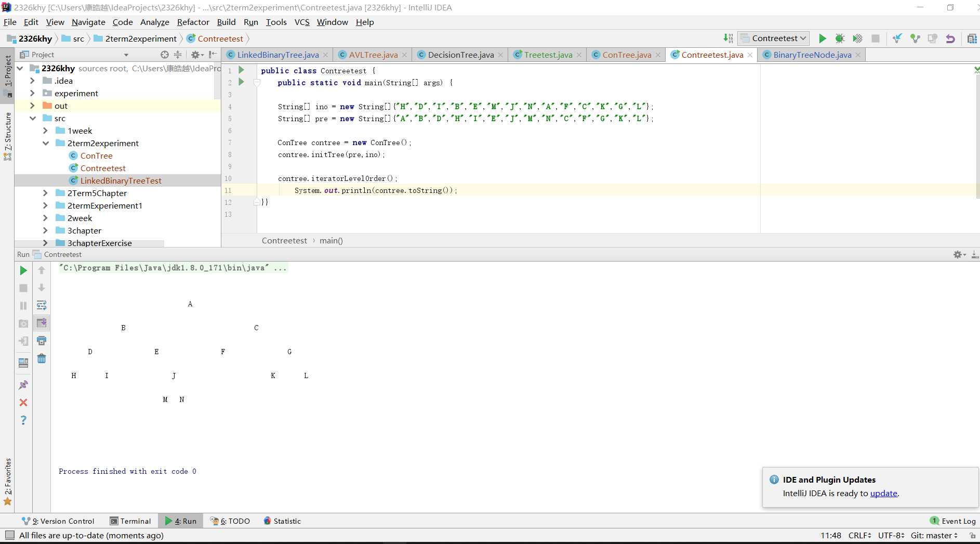Open the Refactor menu
Image resolution: width=980 pixels, height=544 pixels.
(193, 22)
